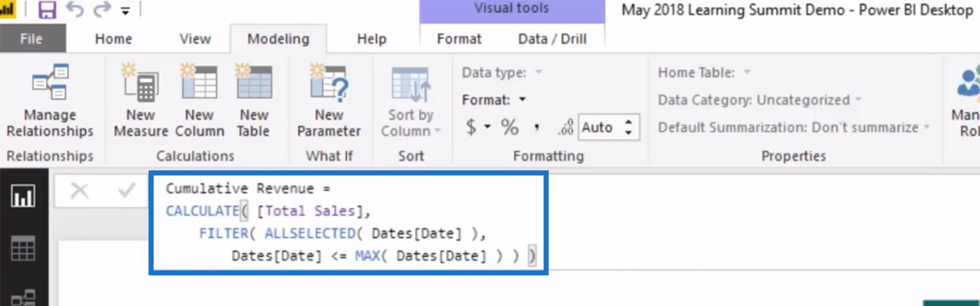Switch to the View tab
Viewport: 980px width, 306px height.
point(195,39)
